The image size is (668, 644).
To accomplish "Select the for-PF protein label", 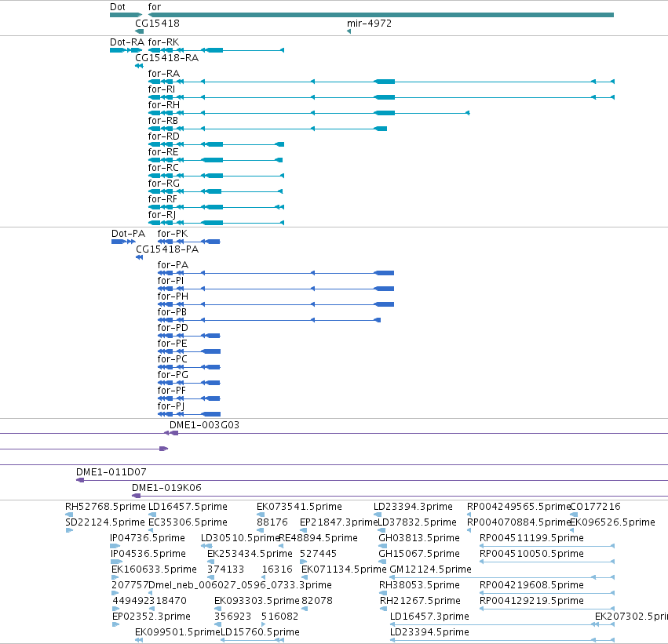I will [172, 391].
